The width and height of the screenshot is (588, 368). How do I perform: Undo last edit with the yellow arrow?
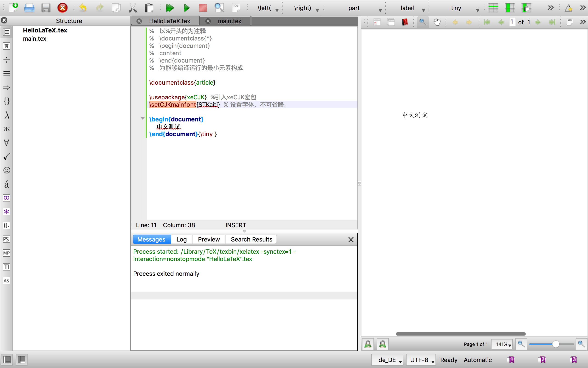83,8
